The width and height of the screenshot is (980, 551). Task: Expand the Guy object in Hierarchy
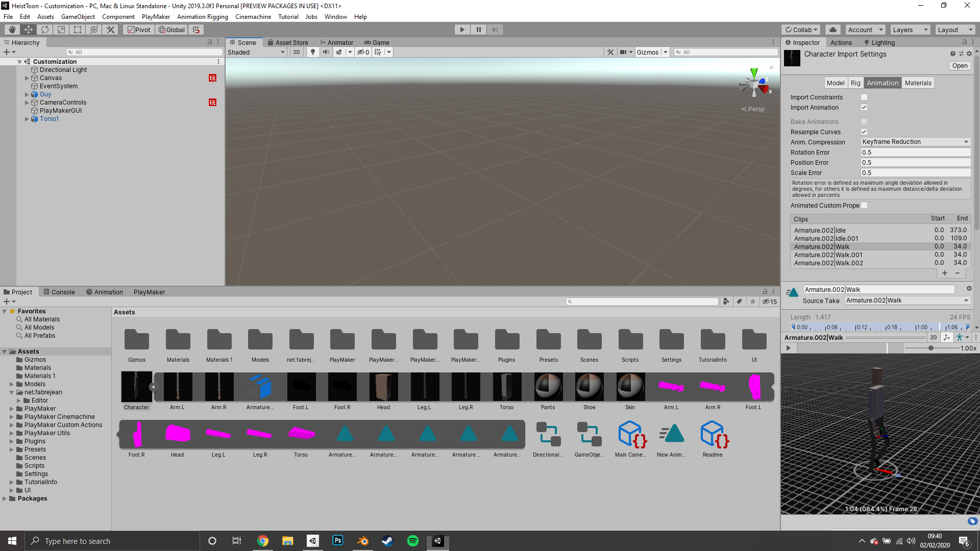click(27, 94)
